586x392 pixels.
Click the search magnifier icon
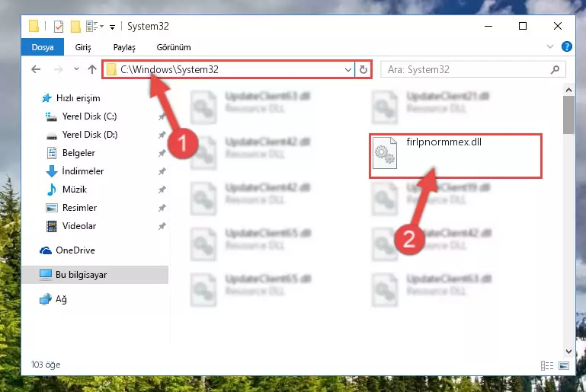[x=555, y=69]
